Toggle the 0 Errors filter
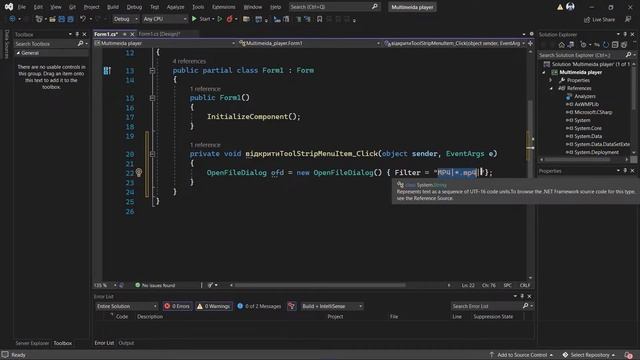Image resolution: width=640 pixels, height=360 pixels. click(x=177, y=306)
